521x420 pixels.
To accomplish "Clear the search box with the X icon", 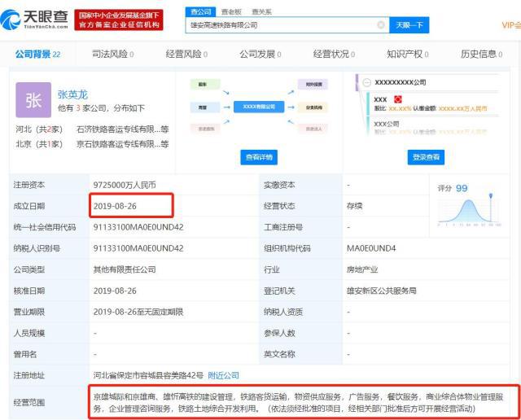I will [381, 25].
